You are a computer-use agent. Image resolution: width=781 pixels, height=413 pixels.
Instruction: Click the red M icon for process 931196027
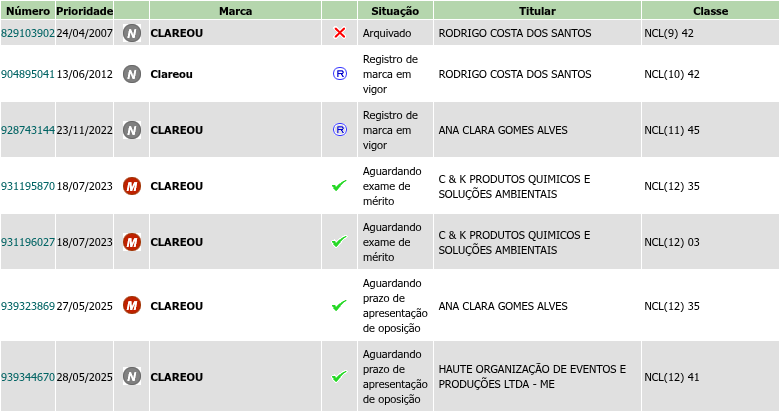[131, 242]
